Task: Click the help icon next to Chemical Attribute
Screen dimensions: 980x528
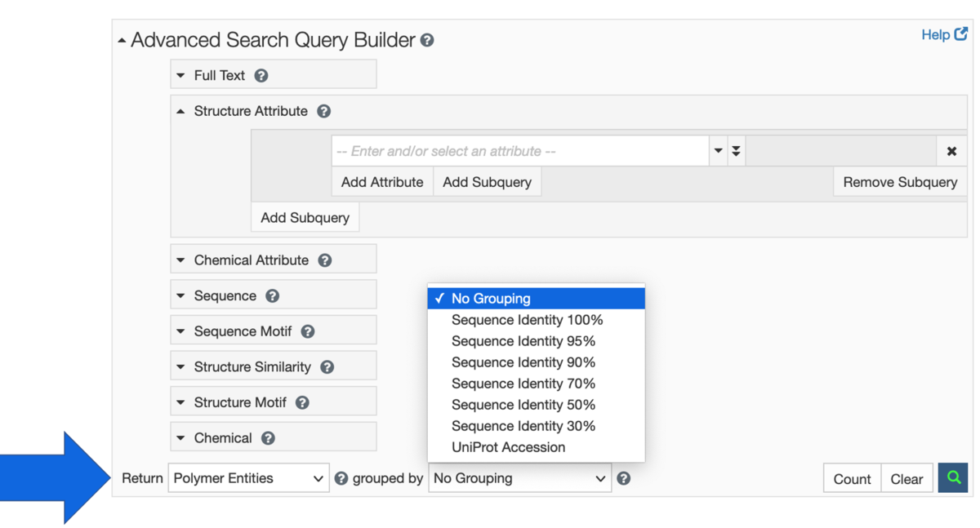Action: 325,259
